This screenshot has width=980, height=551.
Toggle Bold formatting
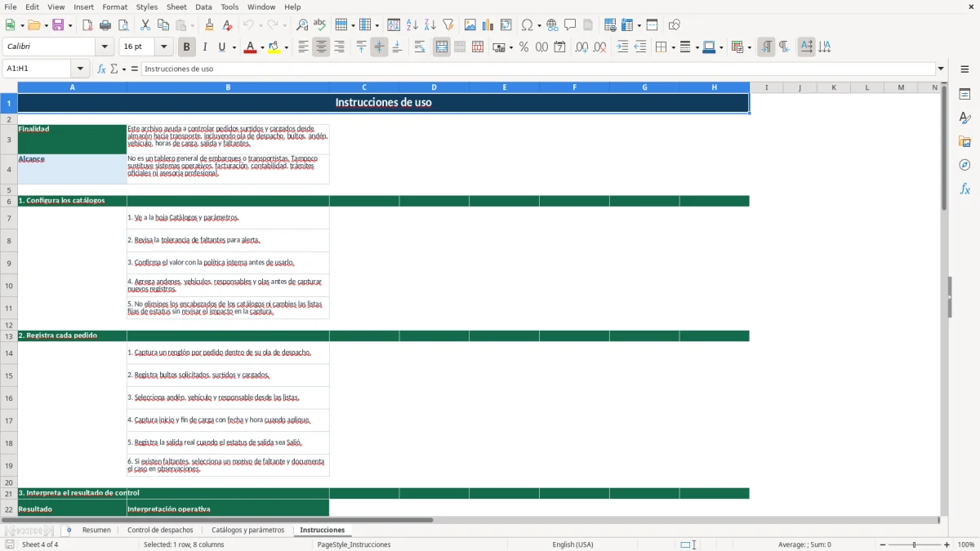[186, 47]
